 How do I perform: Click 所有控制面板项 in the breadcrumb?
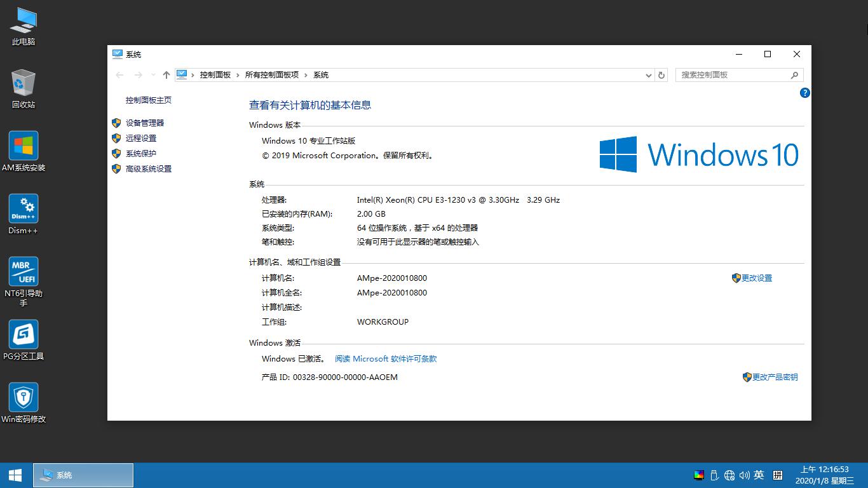click(x=272, y=75)
